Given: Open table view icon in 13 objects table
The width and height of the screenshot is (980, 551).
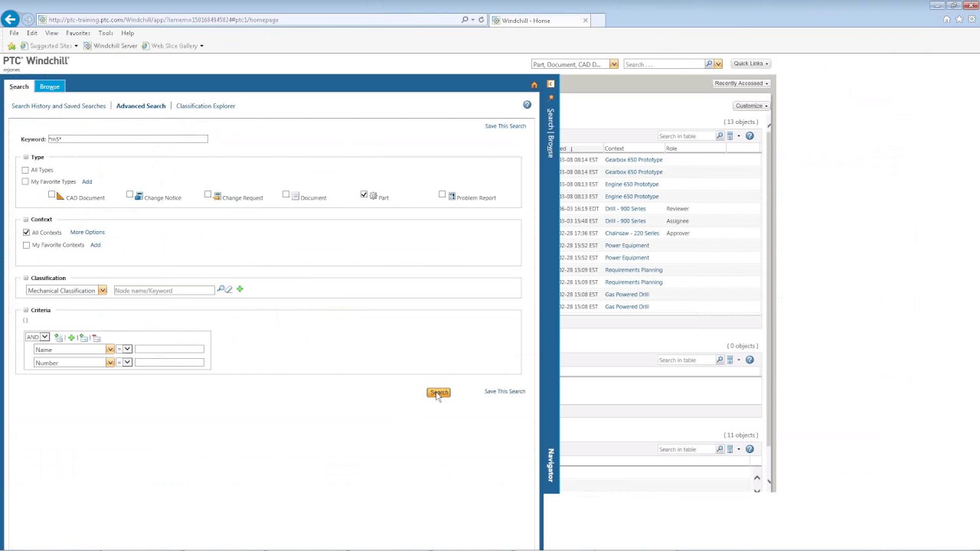Looking at the screenshot, I should tap(730, 136).
